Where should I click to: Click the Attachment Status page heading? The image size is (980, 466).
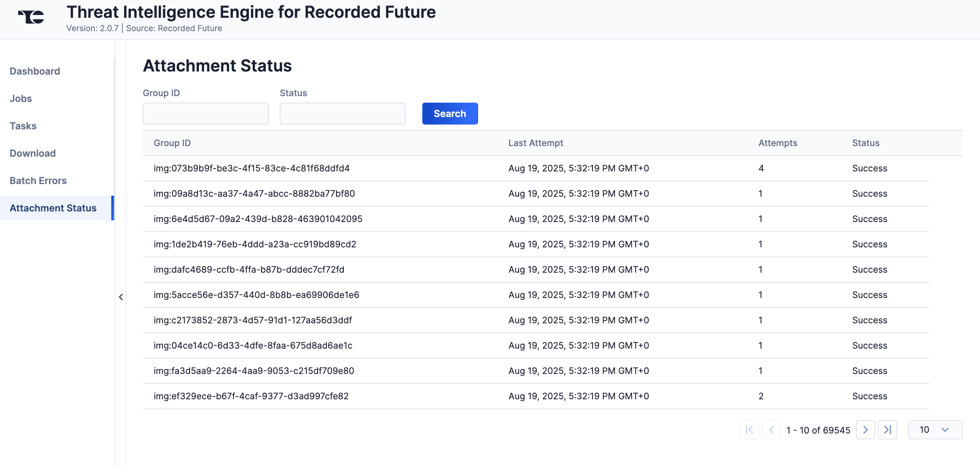pos(217,65)
